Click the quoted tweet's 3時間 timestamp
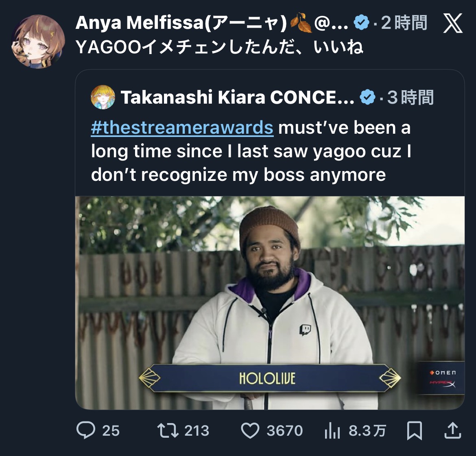The height and width of the screenshot is (456, 476). click(x=410, y=98)
